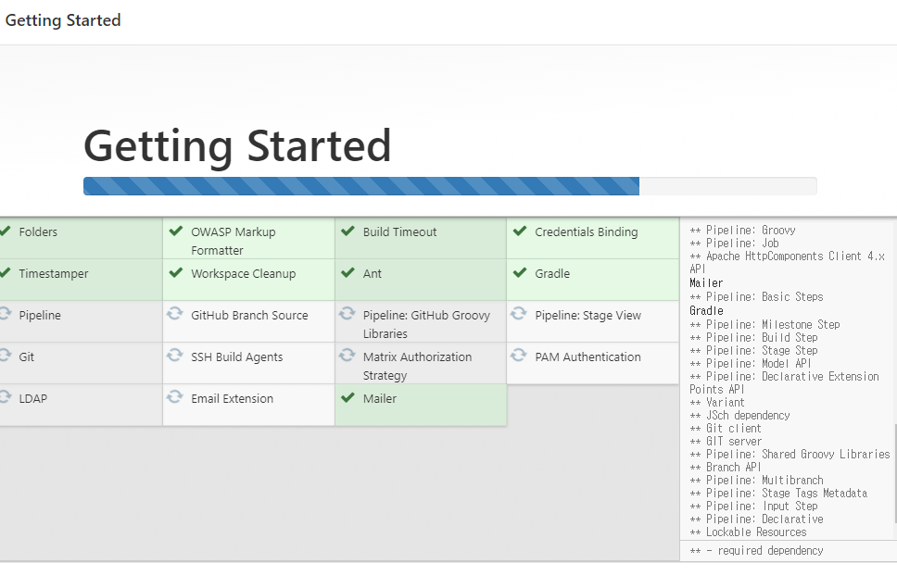Click the sync icon beside Pipeline: Stage View
This screenshot has height=588, width=897.
click(x=518, y=314)
